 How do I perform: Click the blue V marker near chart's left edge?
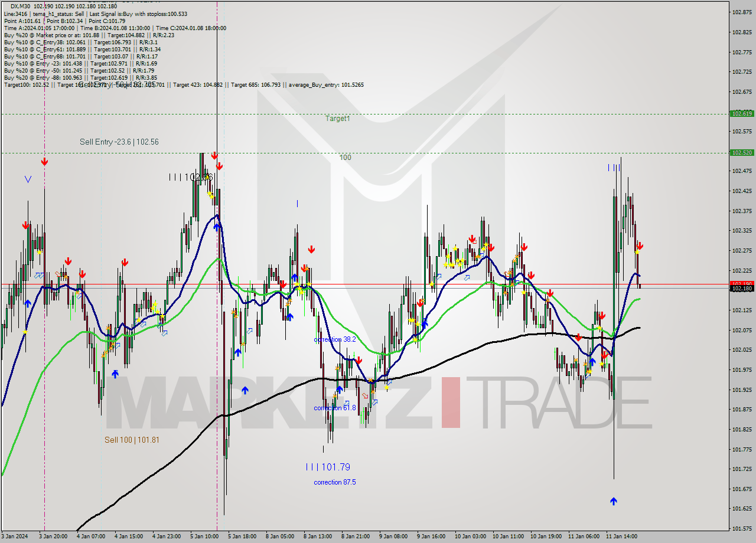click(28, 179)
